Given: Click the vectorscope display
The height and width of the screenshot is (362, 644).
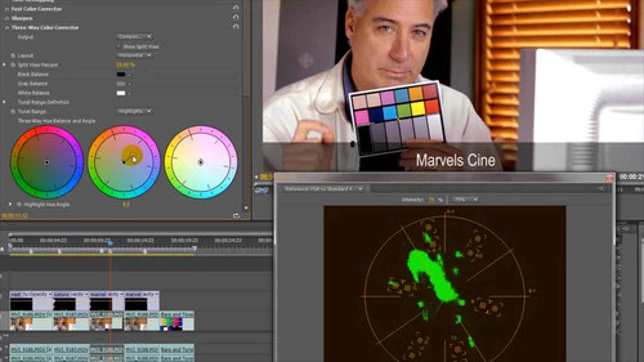Looking at the screenshot, I should (x=445, y=284).
